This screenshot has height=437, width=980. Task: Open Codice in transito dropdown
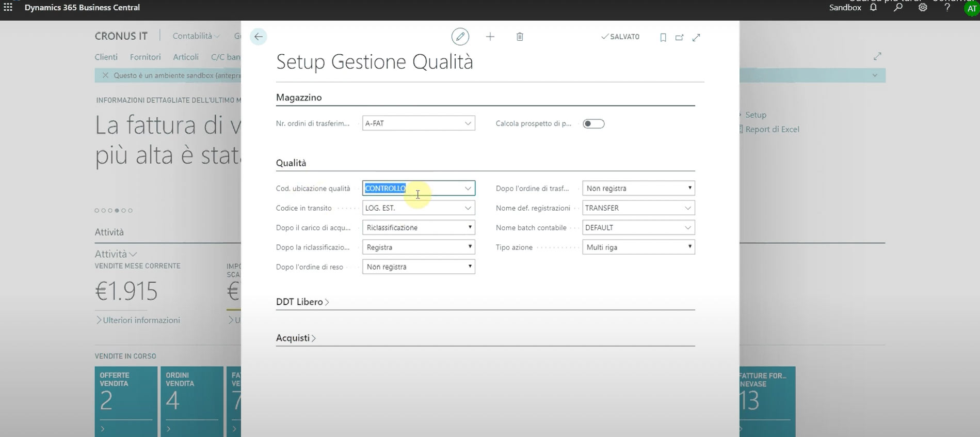[468, 208]
